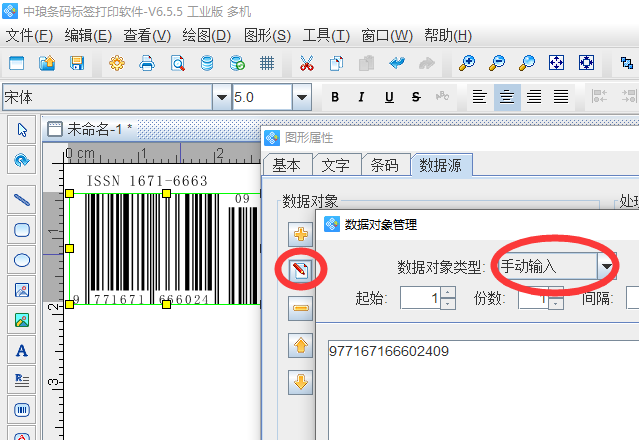
Task: Switch to the 条码 tab
Action: tap(385, 165)
